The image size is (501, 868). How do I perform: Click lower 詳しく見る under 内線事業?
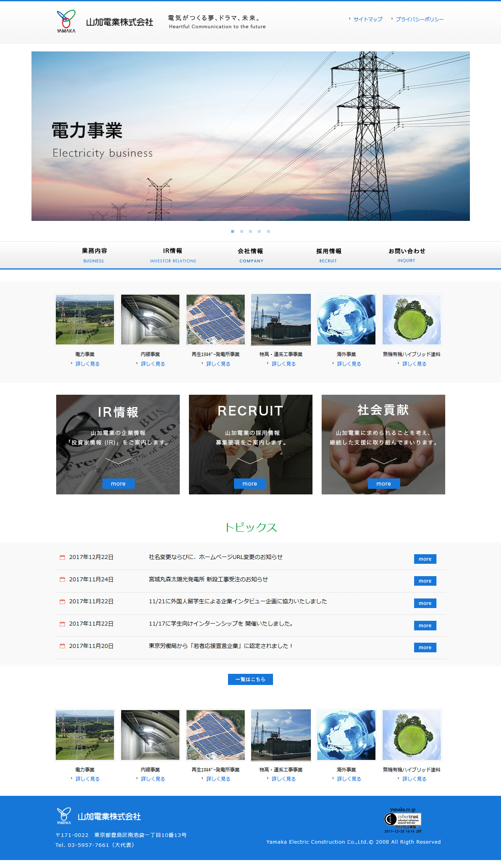click(x=153, y=779)
